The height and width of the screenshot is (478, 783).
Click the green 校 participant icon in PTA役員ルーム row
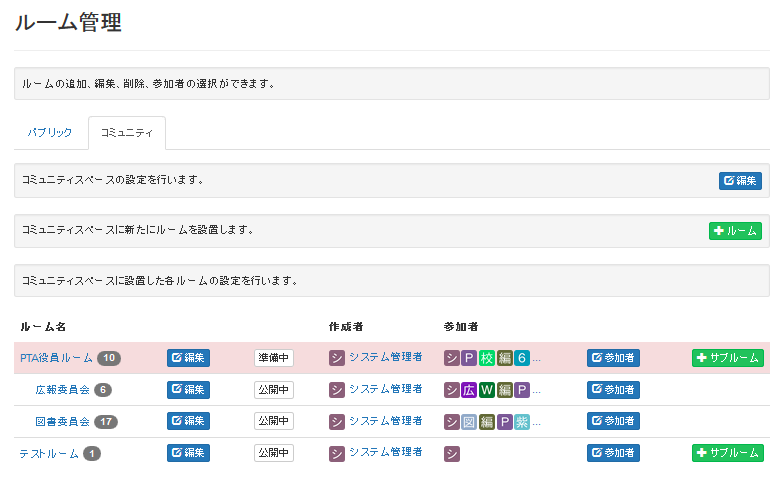point(486,358)
